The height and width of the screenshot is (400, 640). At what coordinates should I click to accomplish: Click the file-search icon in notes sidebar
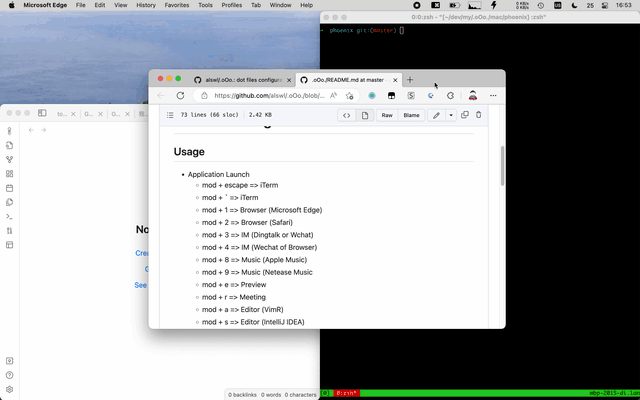click(x=9, y=145)
